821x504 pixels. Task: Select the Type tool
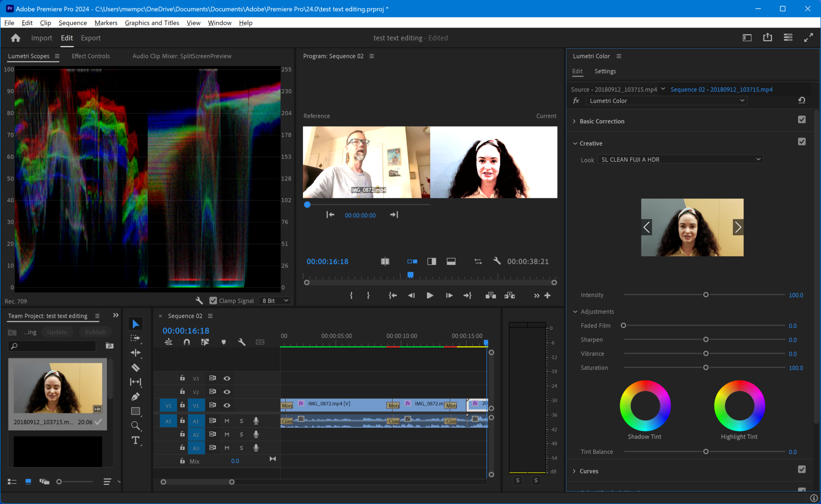click(135, 440)
